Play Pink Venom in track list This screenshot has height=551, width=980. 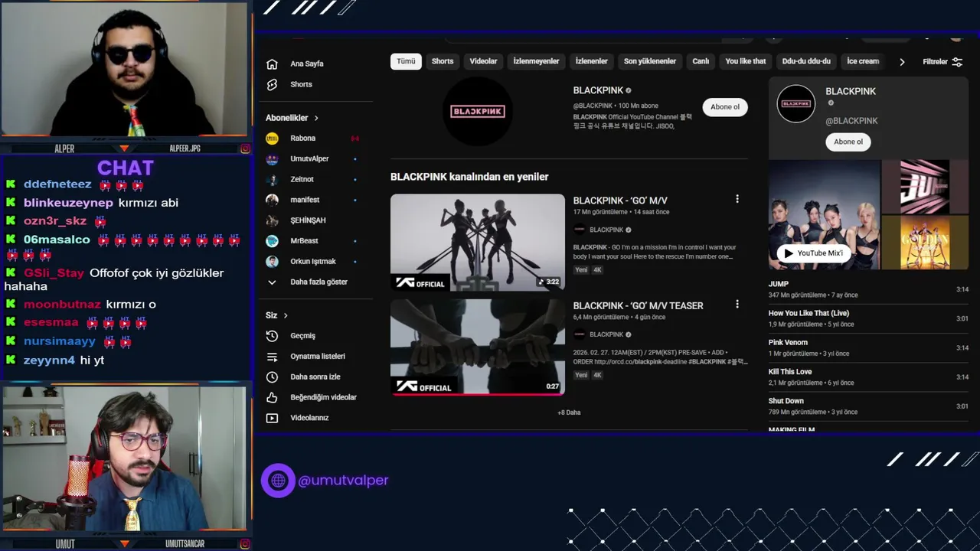(868, 347)
